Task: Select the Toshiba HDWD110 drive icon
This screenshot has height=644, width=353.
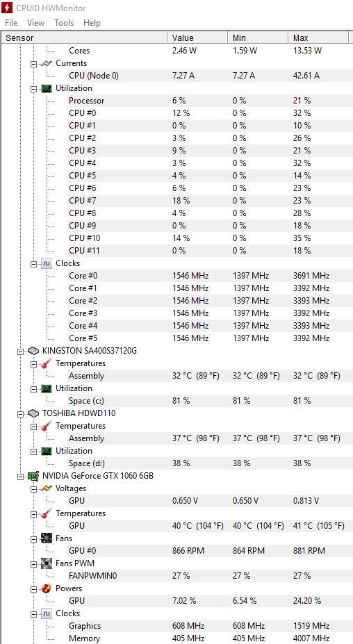Action: click(33, 413)
